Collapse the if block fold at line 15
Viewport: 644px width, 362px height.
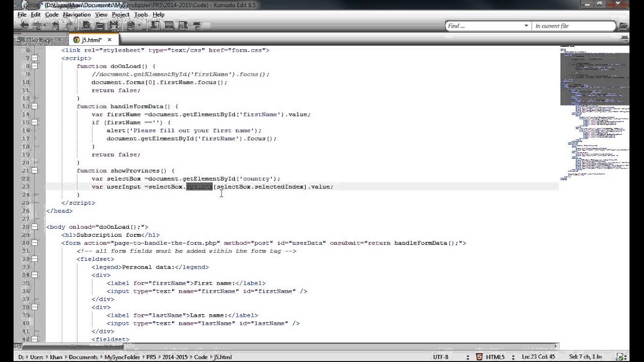tap(35, 123)
